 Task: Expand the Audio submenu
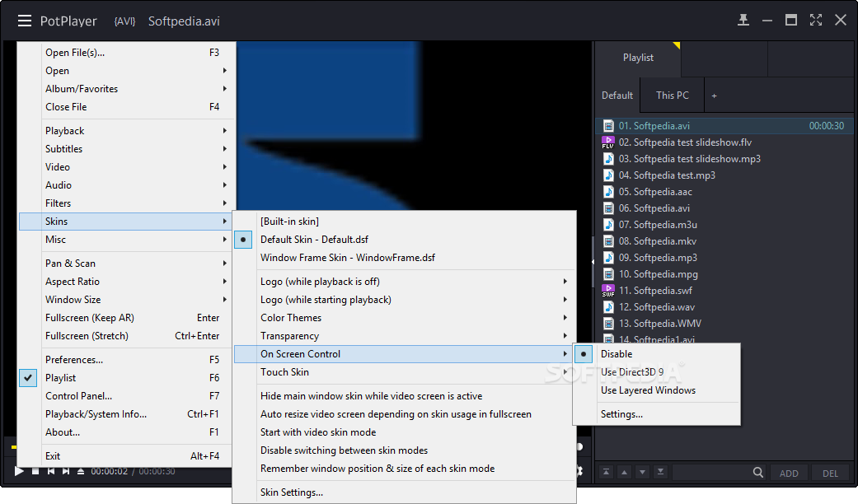pyautogui.click(x=127, y=185)
